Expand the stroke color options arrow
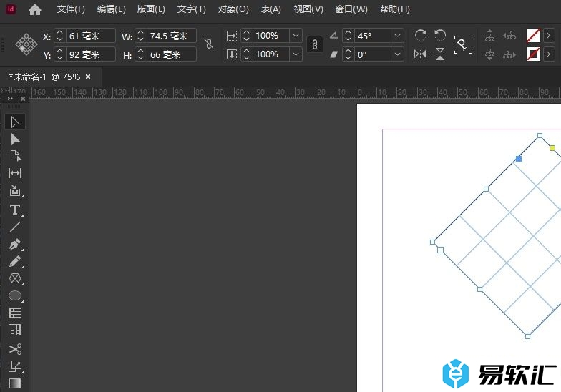This screenshot has width=561, height=392. (548, 54)
